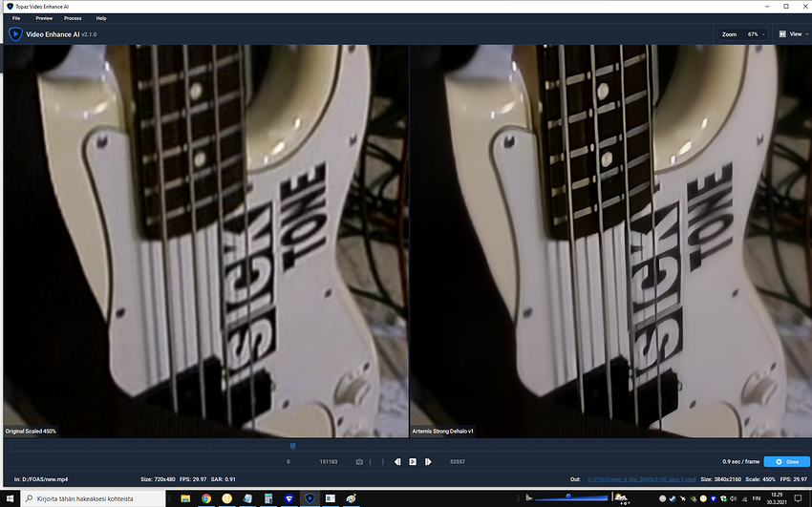This screenshot has height=507, width=812.
Task: Open the Help menu
Action: 101,18
